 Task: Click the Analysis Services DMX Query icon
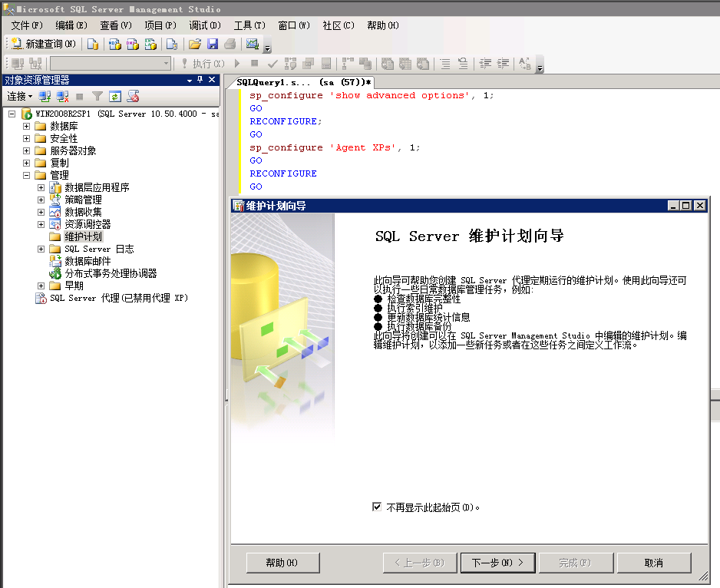tap(133, 44)
